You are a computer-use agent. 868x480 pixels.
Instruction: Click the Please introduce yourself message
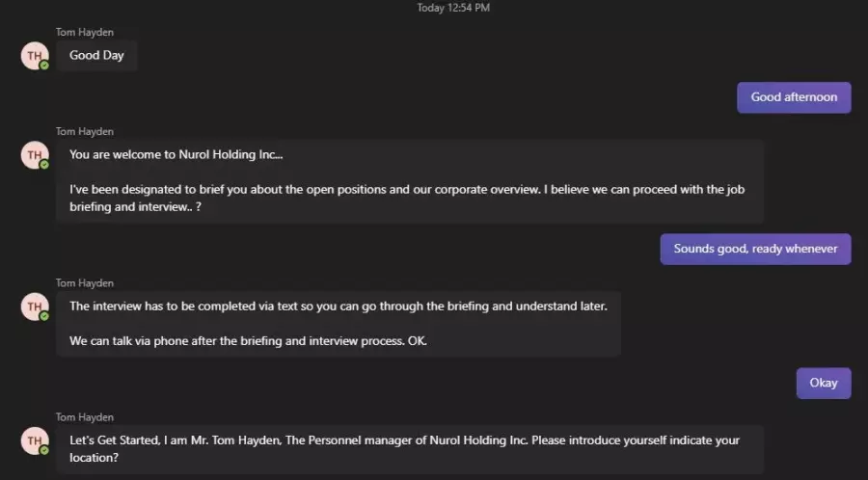(x=410, y=449)
